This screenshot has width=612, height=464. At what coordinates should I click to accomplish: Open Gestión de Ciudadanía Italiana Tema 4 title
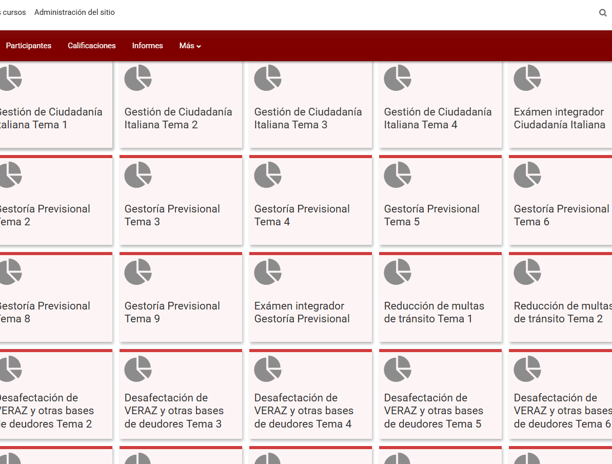pyautogui.click(x=438, y=118)
